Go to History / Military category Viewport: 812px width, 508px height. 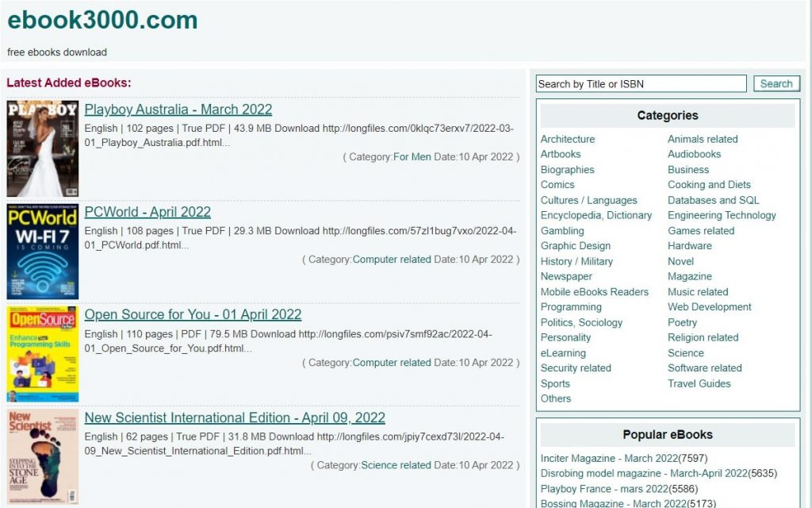(x=576, y=261)
